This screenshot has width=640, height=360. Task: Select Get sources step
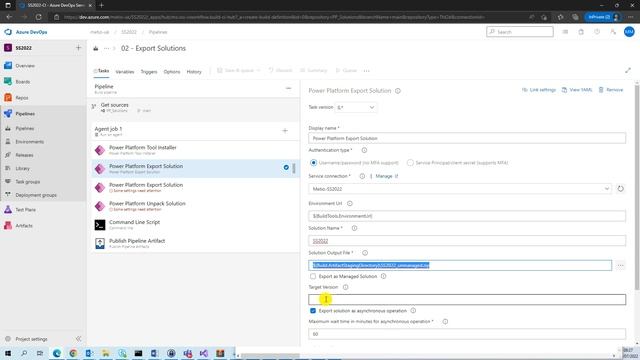point(196,107)
